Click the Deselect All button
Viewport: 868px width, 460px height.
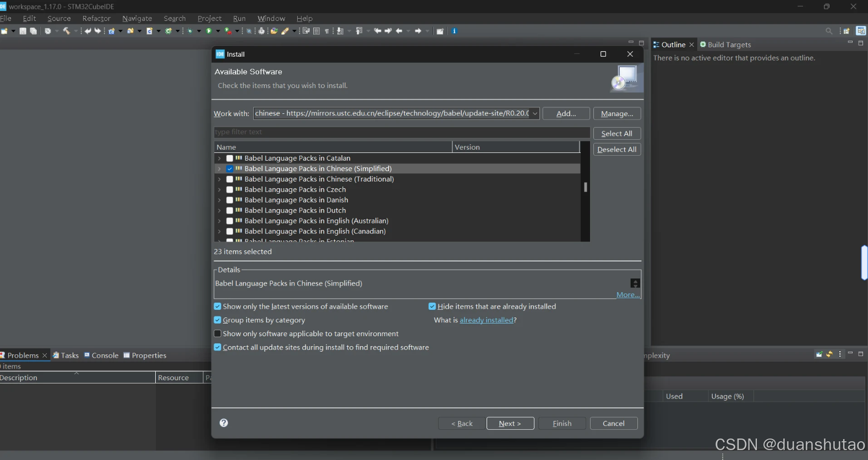click(x=617, y=149)
